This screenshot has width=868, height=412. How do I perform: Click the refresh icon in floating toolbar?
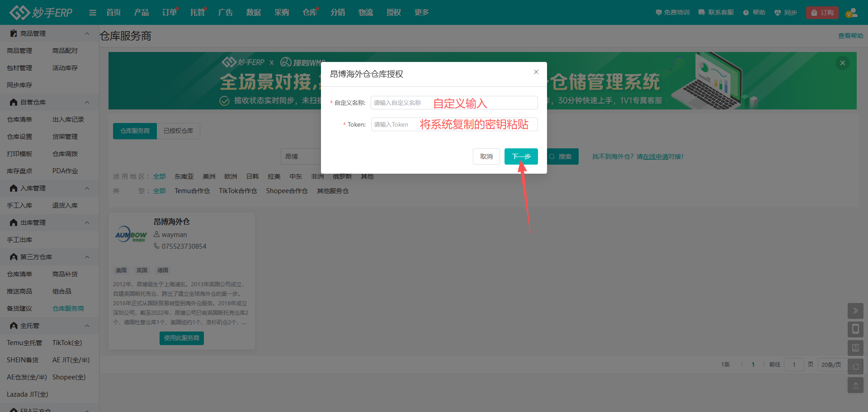(855, 366)
